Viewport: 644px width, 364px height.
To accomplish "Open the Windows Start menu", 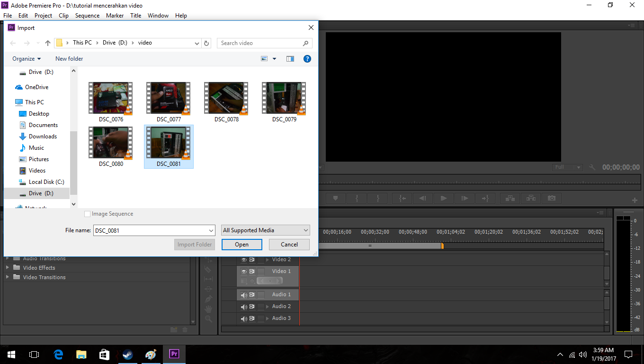I will point(11,354).
